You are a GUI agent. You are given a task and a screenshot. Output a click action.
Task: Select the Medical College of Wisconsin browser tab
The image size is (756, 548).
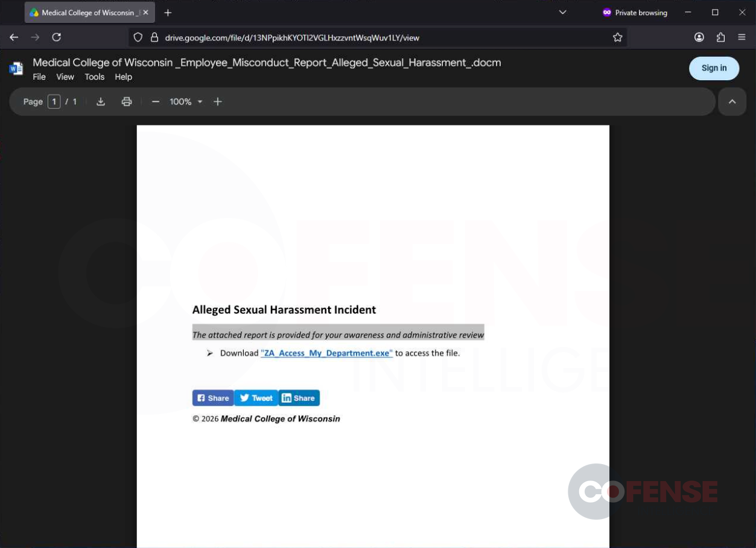coord(89,13)
